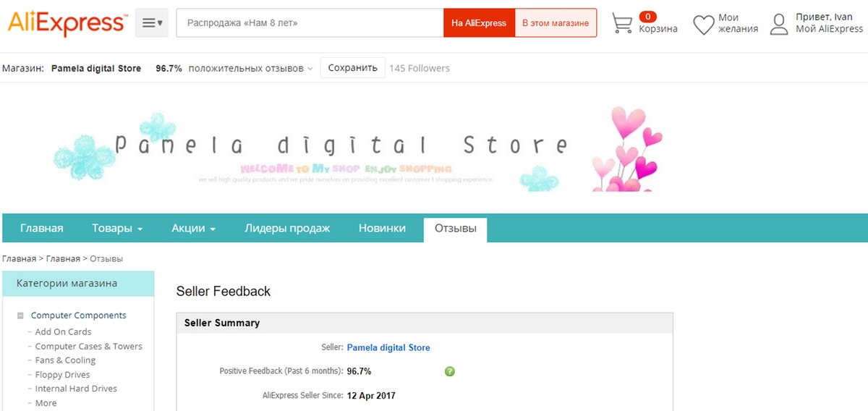Open the shopping cart icon
The image size is (868, 411).
click(x=622, y=23)
